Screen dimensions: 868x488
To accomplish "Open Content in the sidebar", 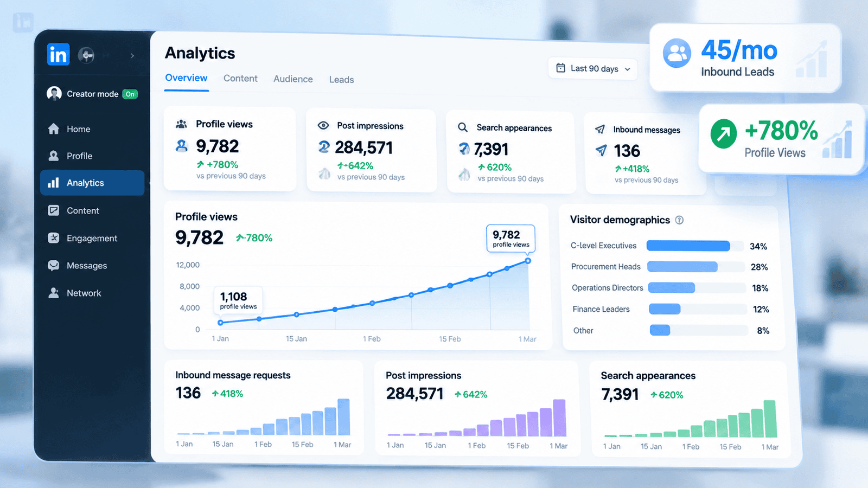I will click(x=92, y=210).
